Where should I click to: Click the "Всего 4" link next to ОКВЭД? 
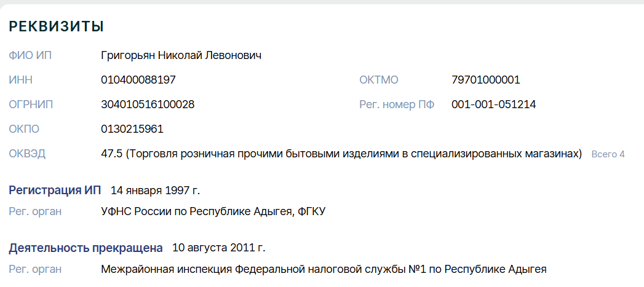click(608, 154)
